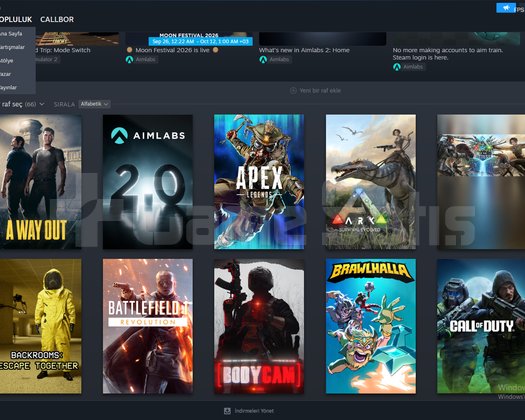Click the SIRALA sort label

[64, 104]
